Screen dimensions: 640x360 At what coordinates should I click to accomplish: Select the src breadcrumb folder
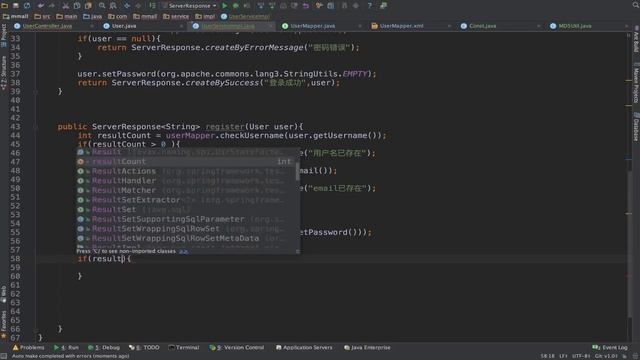pos(42,17)
